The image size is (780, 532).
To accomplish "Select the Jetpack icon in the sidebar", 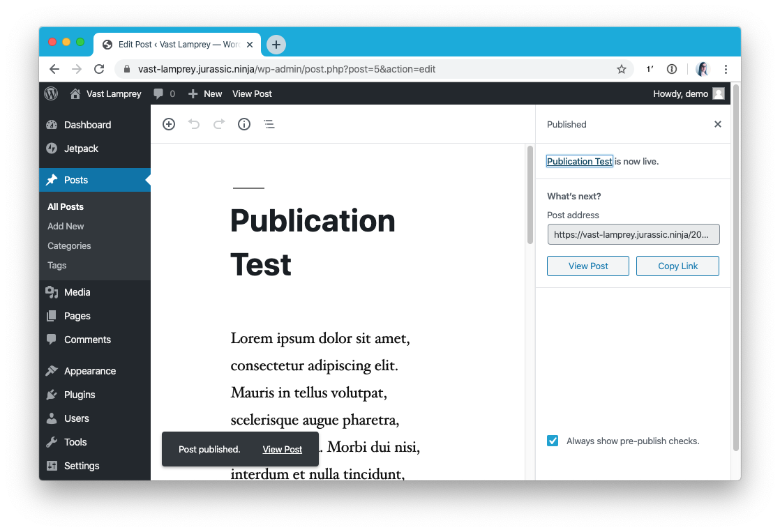I will [54, 149].
